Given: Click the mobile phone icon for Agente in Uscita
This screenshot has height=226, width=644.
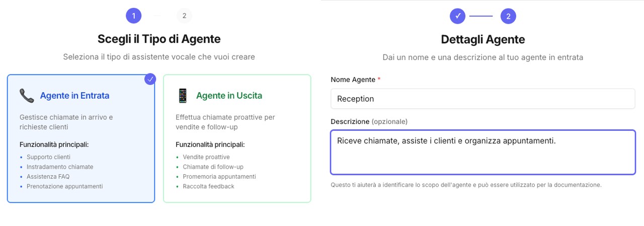Looking at the screenshot, I should (182, 95).
